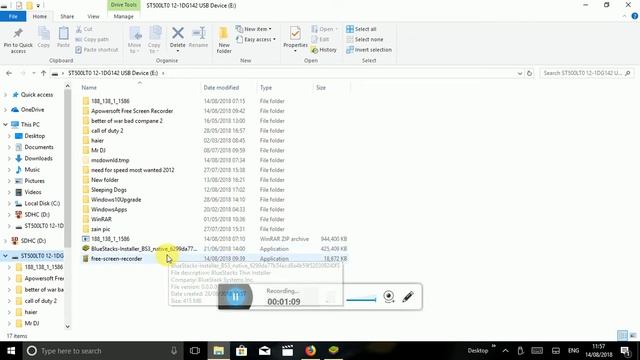Screen dimensions: 640x360
Task: Expand the Downloads tree node
Action: (x=9, y=158)
